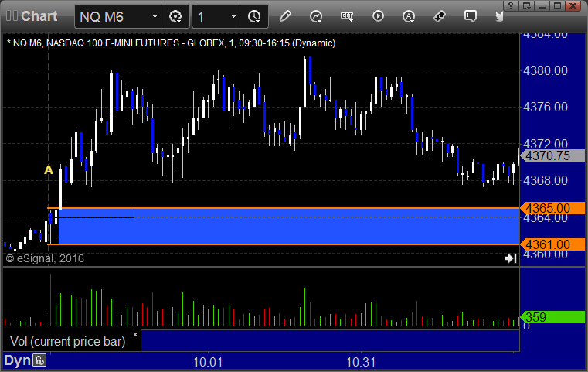
Task: Click the 4380.00 price axis label
Action: coord(546,70)
